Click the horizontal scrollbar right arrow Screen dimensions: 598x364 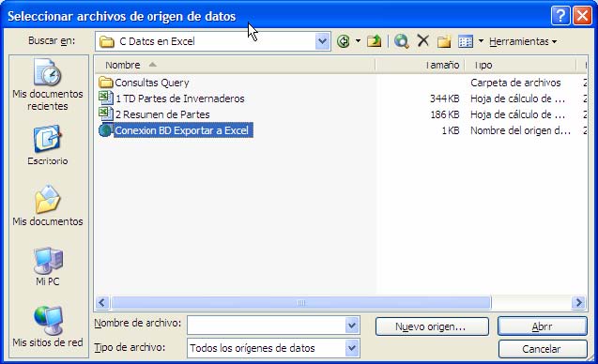(578, 303)
